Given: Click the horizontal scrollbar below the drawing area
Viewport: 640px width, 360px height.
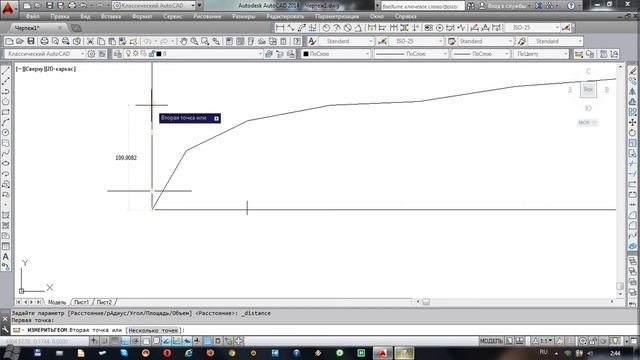Looking at the screenshot, I should [514, 302].
